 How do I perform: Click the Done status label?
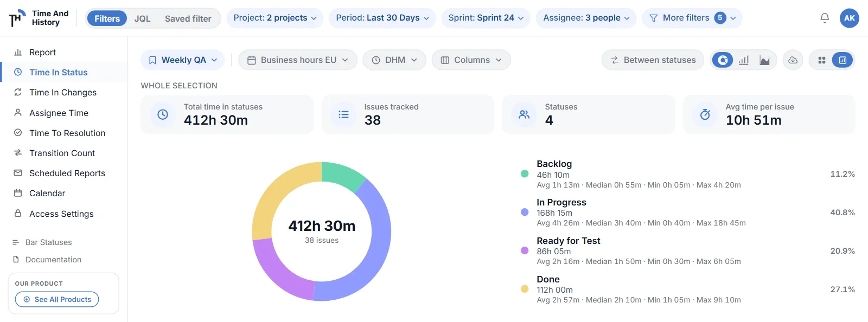click(548, 279)
